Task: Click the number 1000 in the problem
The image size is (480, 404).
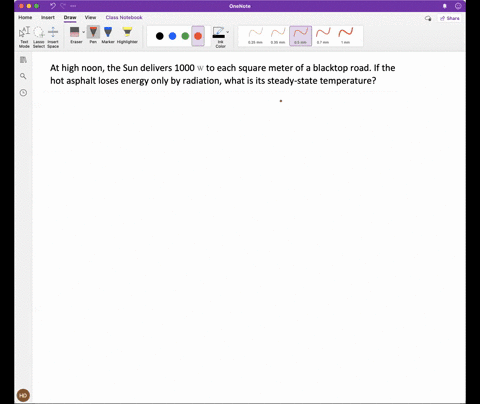Action: click(x=184, y=68)
